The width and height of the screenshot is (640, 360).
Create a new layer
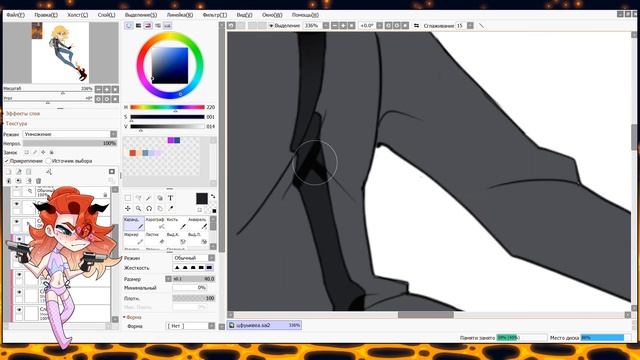8,172
